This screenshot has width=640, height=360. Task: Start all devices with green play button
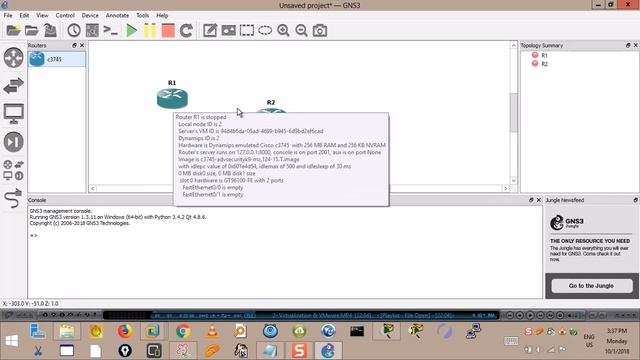[131, 30]
